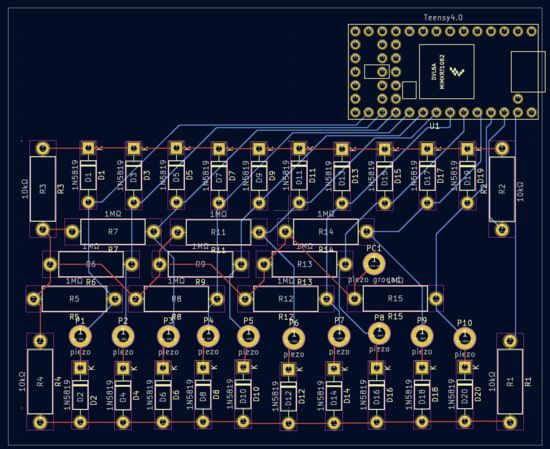Click the P9 piezo pad
Image resolution: width=550 pixels, height=449 pixels.
tap(422, 336)
